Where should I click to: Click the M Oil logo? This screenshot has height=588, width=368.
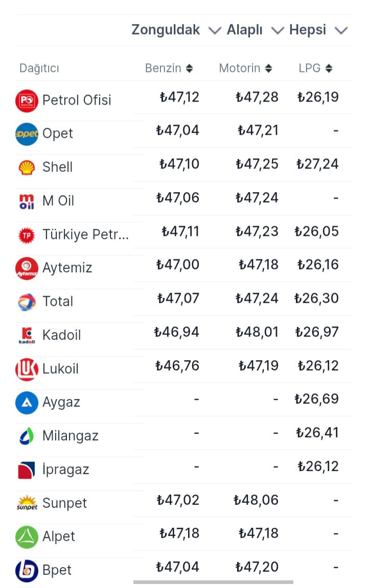27,201
